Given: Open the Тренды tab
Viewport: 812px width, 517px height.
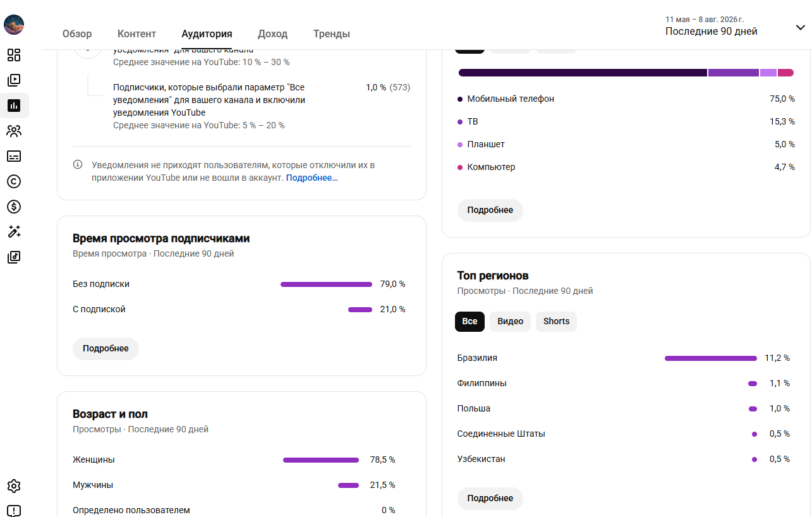Looking at the screenshot, I should tap(332, 34).
